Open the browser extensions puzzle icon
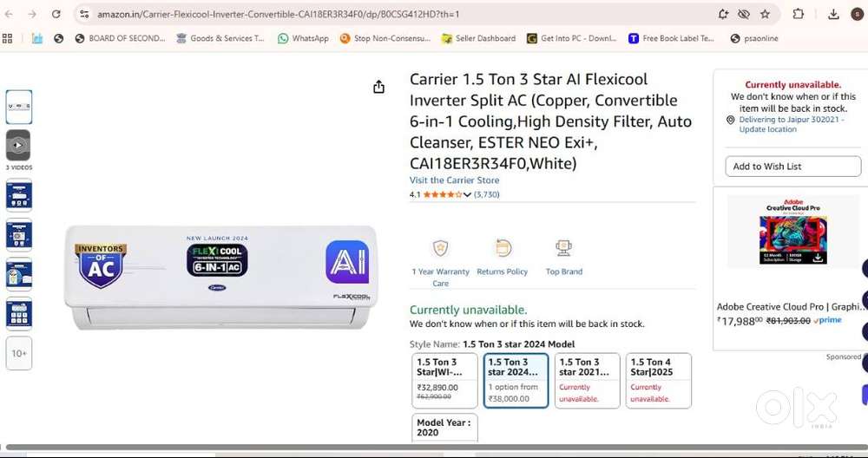The width and height of the screenshot is (868, 458). point(799,14)
